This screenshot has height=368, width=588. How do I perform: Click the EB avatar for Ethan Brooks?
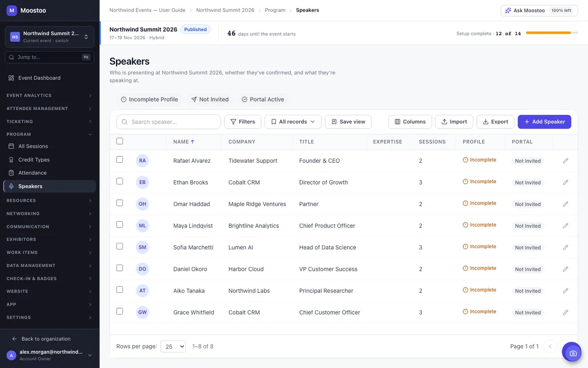point(143,182)
